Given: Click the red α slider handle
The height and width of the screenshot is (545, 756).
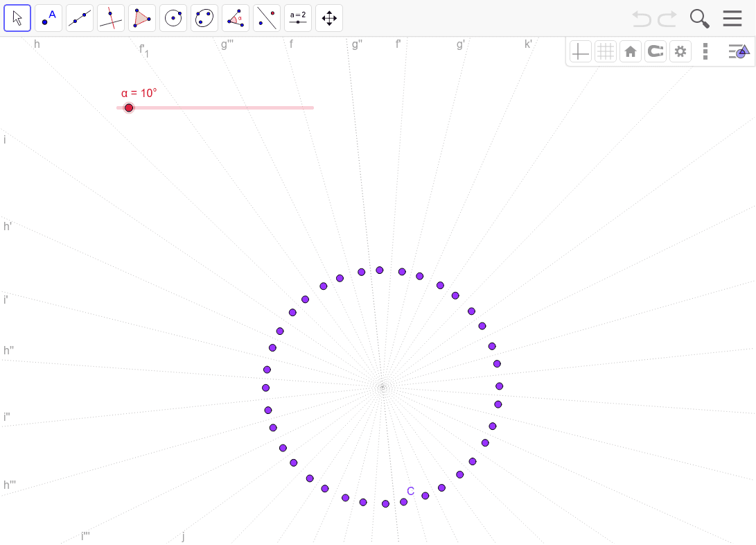Looking at the screenshot, I should click(129, 107).
